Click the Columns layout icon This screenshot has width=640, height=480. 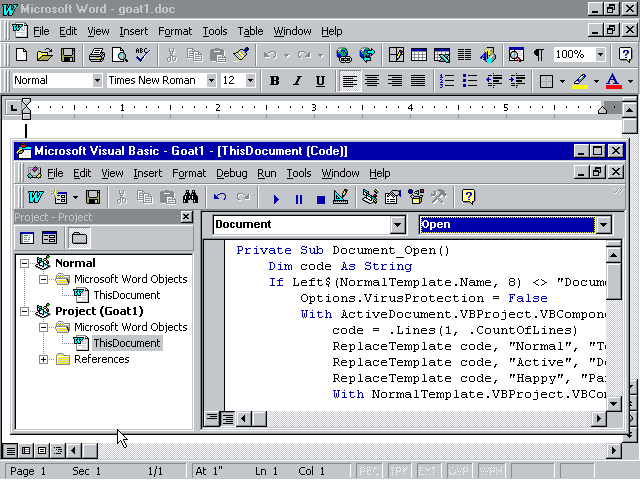(464, 54)
